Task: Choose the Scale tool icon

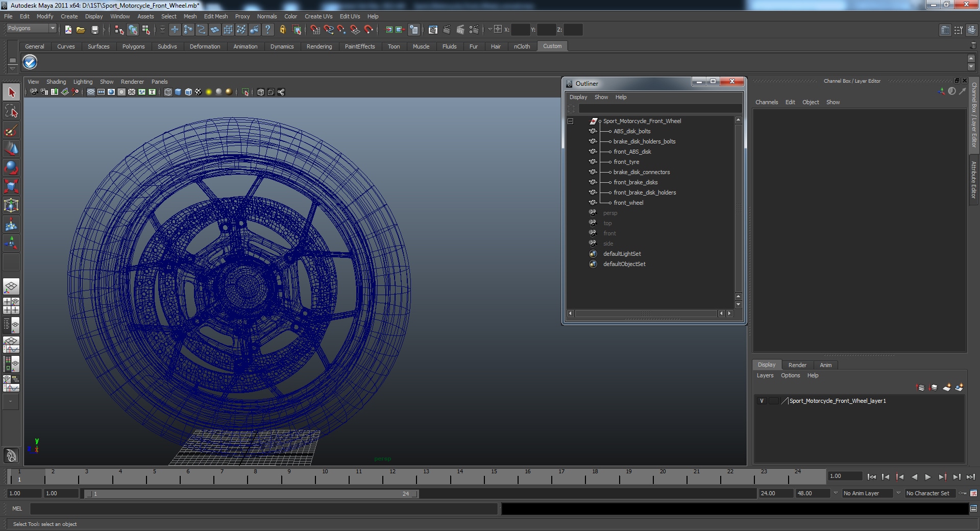Action: [11, 186]
